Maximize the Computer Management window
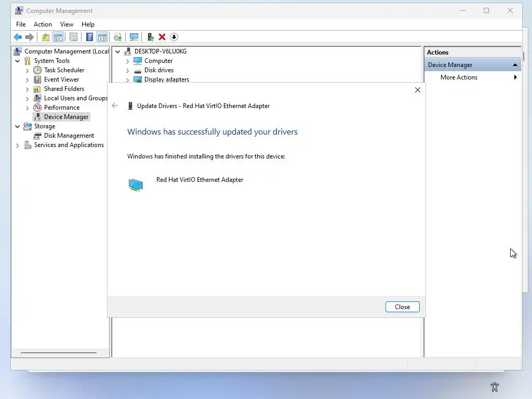 point(486,10)
